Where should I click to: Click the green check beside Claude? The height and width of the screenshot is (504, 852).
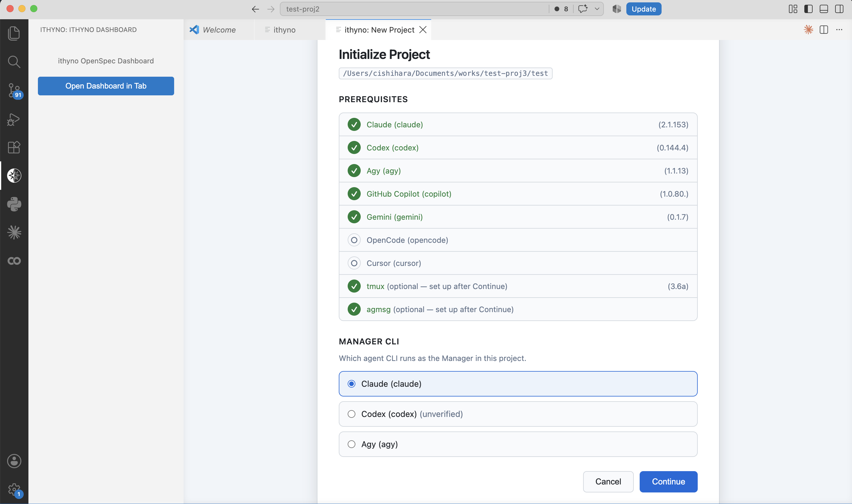point(354,125)
